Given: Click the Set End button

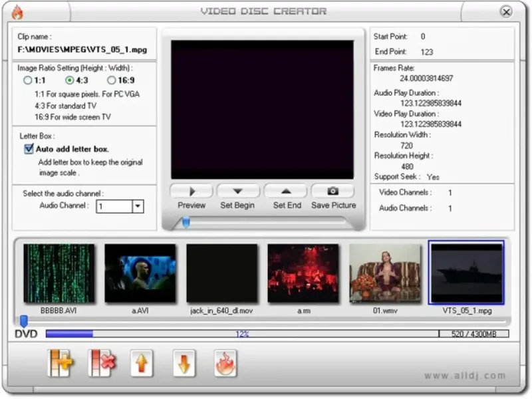Looking at the screenshot, I should pos(286,192).
